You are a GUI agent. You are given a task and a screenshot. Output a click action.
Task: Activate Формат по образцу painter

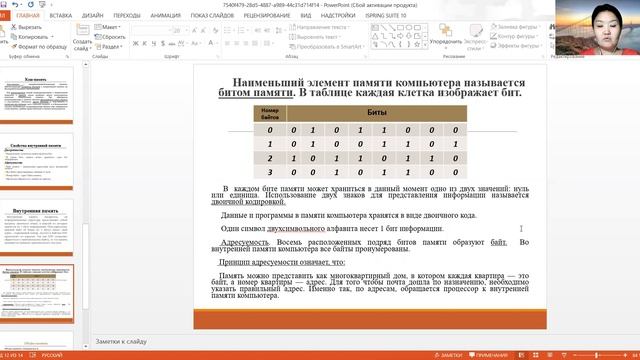(x=39, y=47)
